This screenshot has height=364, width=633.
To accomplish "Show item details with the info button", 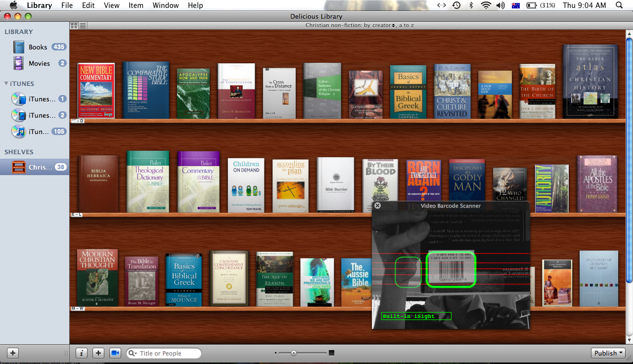I will [82, 353].
